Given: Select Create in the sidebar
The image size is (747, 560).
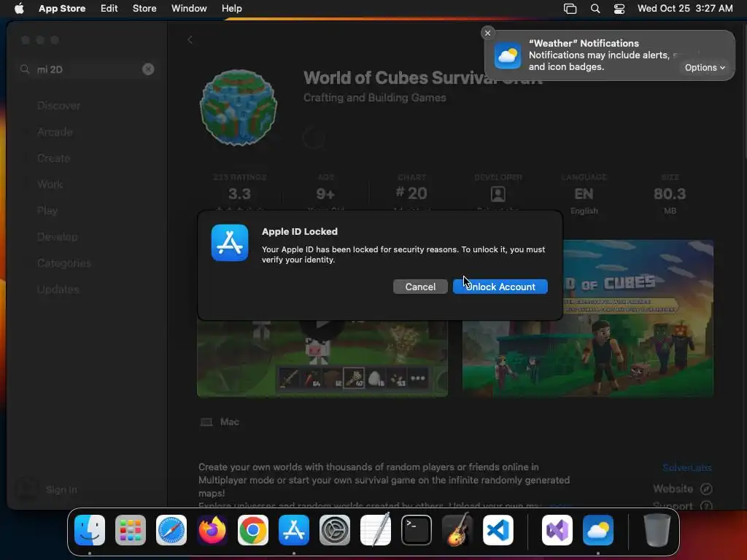Looking at the screenshot, I should (54, 158).
